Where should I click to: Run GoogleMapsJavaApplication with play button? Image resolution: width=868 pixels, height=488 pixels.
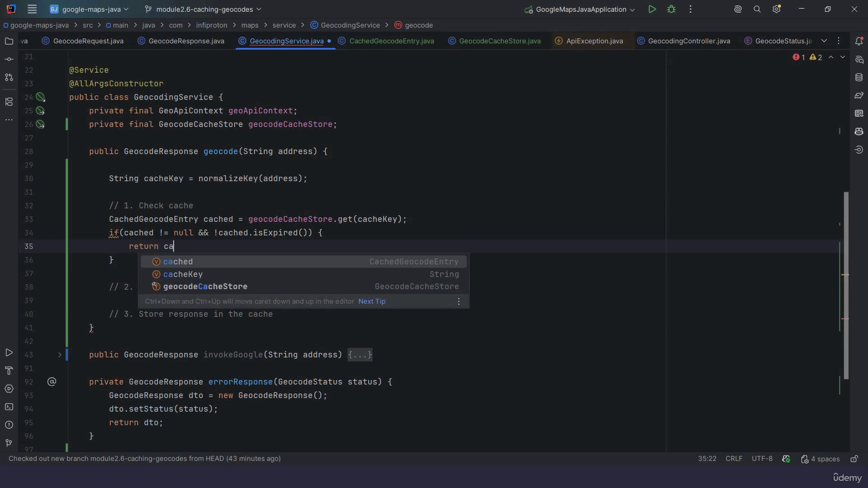[x=652, y=9]
